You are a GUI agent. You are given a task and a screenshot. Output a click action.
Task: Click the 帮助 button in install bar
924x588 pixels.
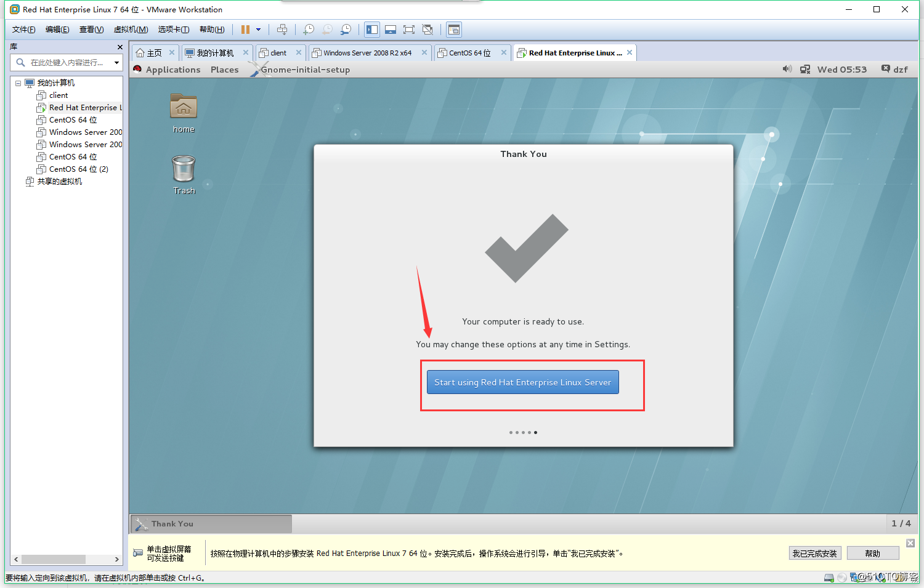coord(872,554)
